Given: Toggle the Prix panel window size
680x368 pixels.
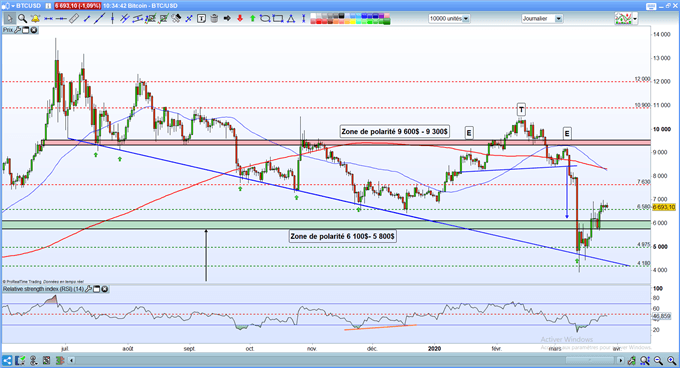Looking at the screenshot, I should 26,30.
